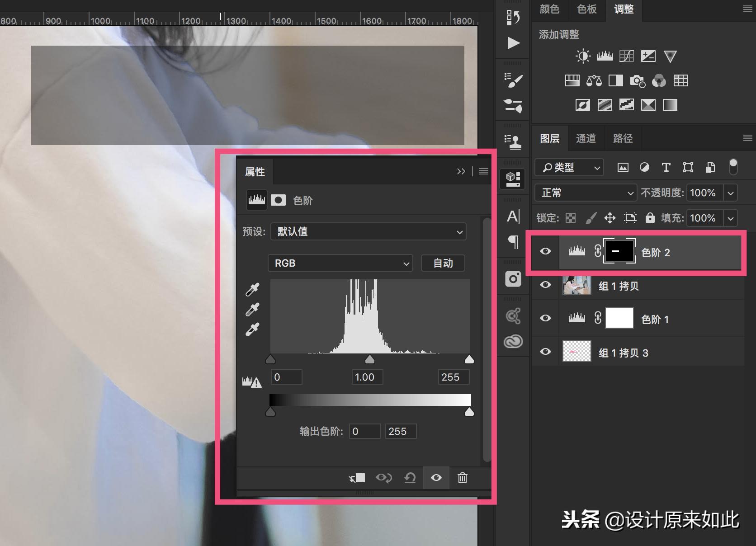Viewport: 756px width, 546px height.
Task: Reset adjustment to defaults
Action: click(x=410, y=478)
